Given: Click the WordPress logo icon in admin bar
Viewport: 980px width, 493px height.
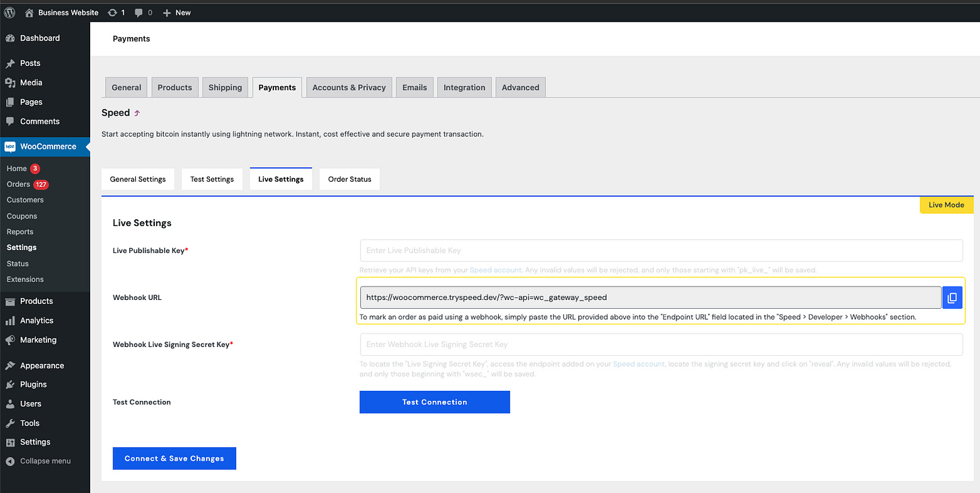Looking at the screenshot, I should click(9, 12).
